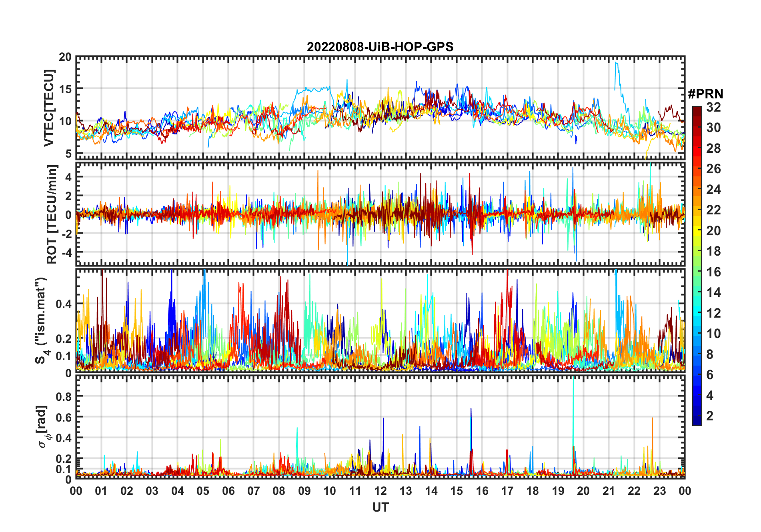Pick colorbar tick label 30
Viewport: 761px width, 532px height.
pyautogui.click(x=713, y=128)
